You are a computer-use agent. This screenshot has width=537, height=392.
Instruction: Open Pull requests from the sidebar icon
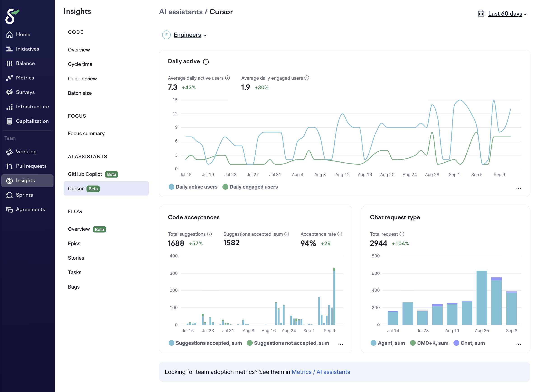click(x=9, y=166)
